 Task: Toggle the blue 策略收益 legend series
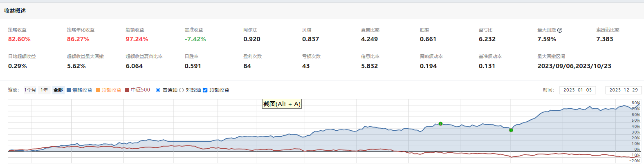[x=80, y=90]
